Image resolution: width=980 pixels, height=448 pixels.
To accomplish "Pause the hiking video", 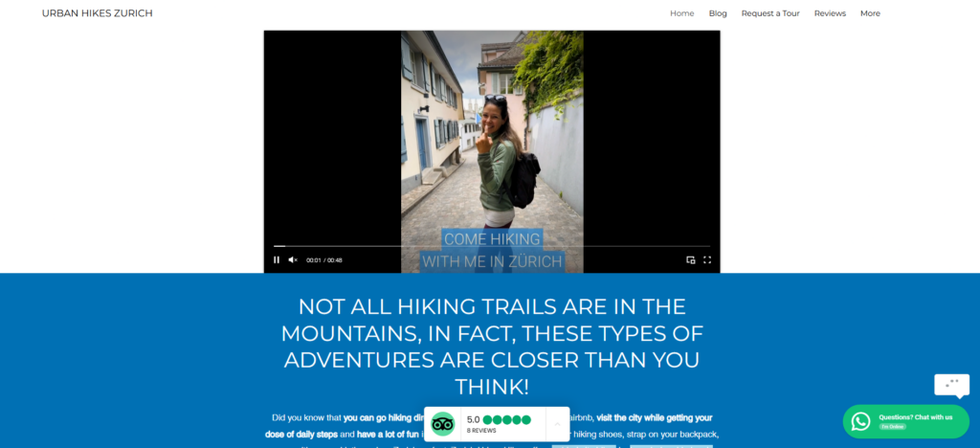I will coord(277,260).
